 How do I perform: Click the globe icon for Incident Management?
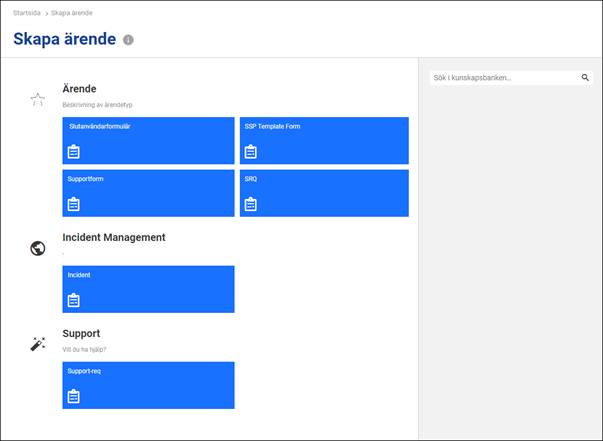coord(37,248)
